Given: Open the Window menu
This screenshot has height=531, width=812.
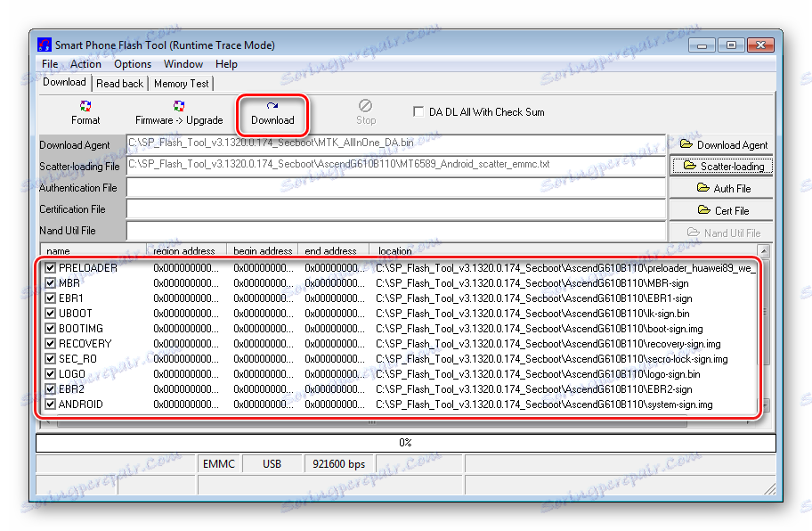Looking at the screenshot, I should (183, 64).
